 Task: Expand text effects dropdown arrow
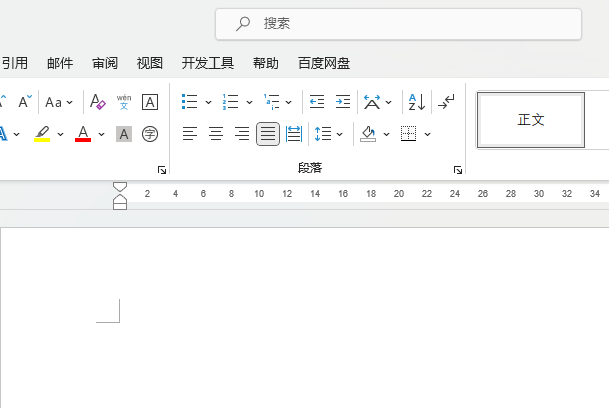coord(16,134)
